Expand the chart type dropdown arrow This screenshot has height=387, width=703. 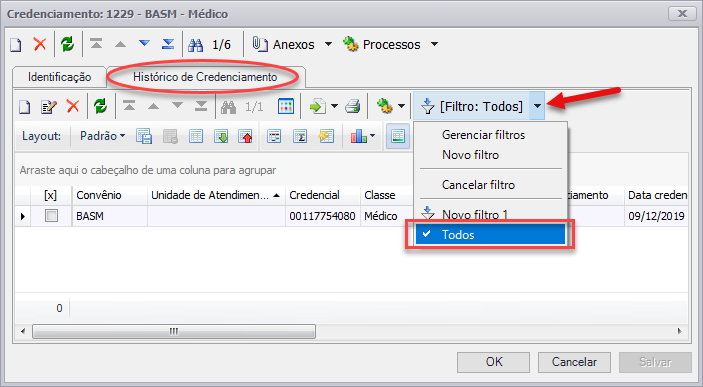click(x=373, y=136)
